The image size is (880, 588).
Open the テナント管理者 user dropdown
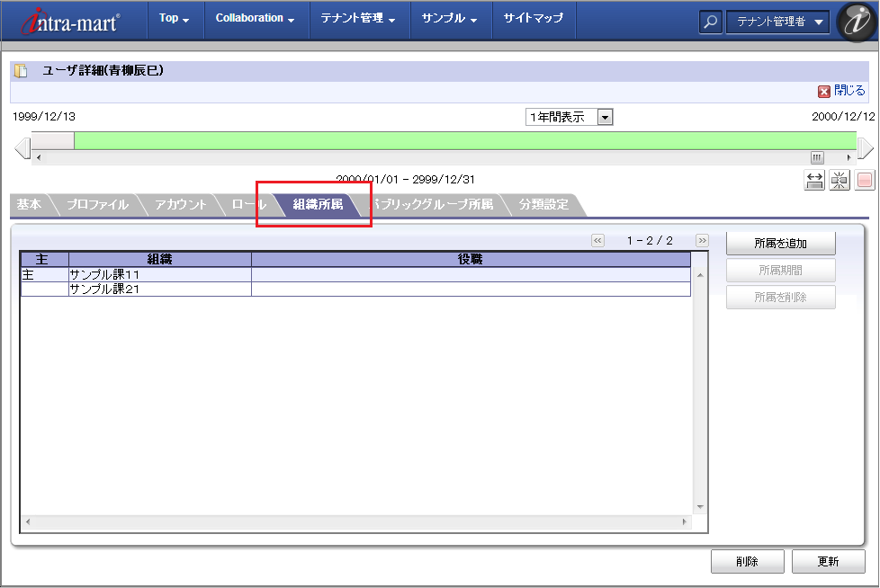(x=778, y=22)
